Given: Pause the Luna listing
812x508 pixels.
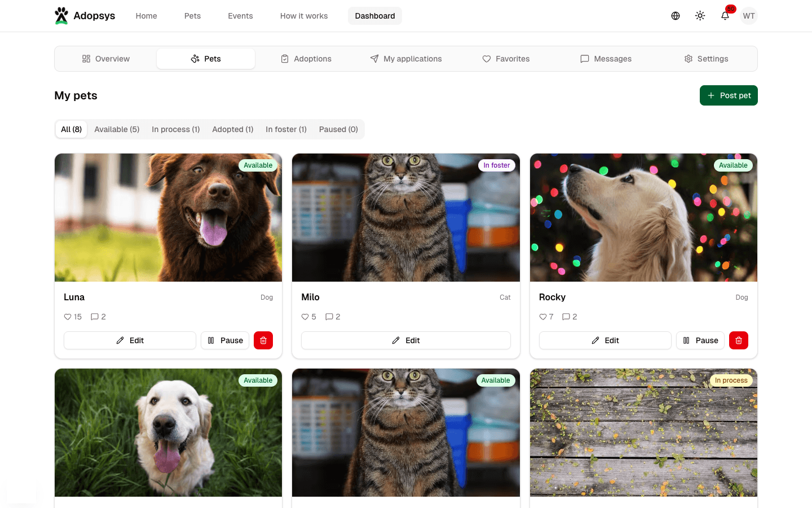Looking at the screenshot, I should (224, 340).
